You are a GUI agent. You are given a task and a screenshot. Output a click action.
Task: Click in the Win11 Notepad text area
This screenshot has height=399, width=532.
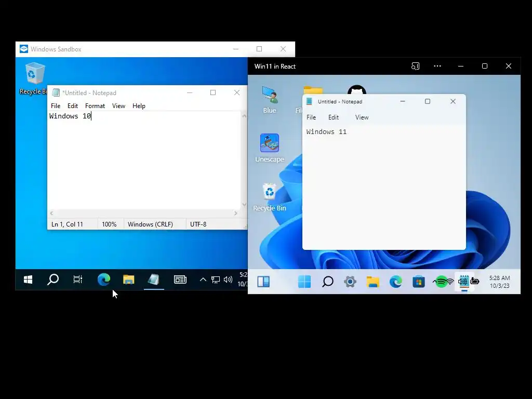pyautogui.click(x=384, y=187)
